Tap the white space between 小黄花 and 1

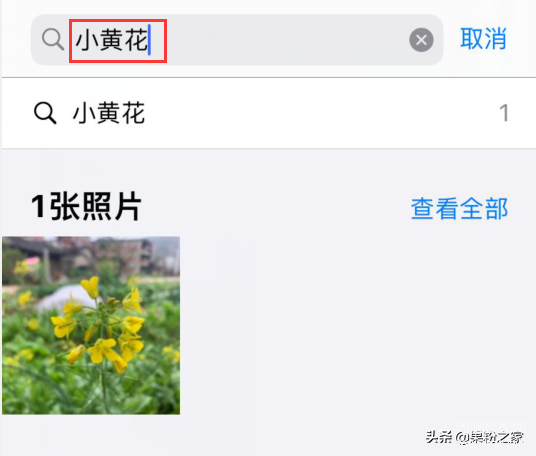point(321,113)
